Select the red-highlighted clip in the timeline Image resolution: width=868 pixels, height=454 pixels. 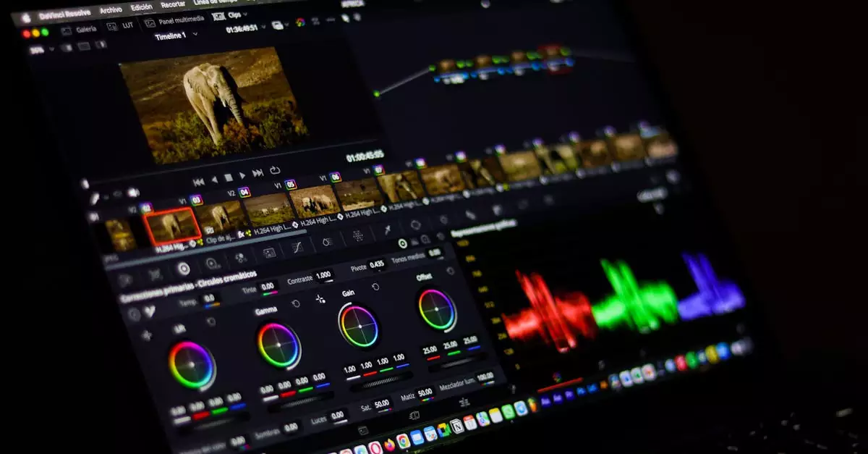click(172, 223)
